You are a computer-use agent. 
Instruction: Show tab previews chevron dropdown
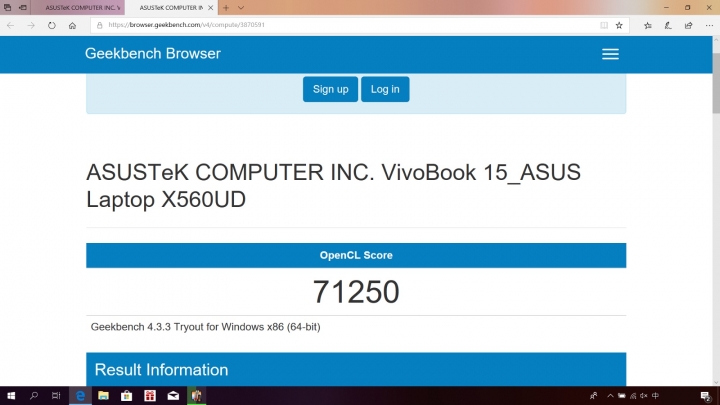[x=241, y=8]
